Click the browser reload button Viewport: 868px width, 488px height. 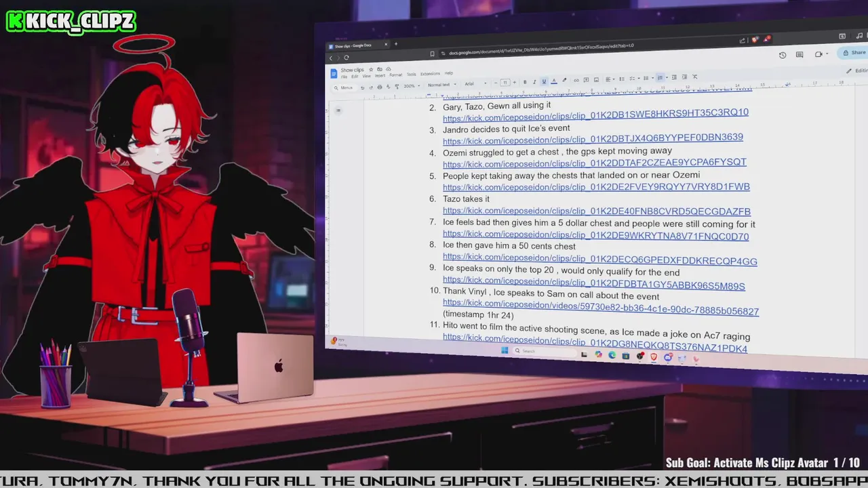point(346,58)
